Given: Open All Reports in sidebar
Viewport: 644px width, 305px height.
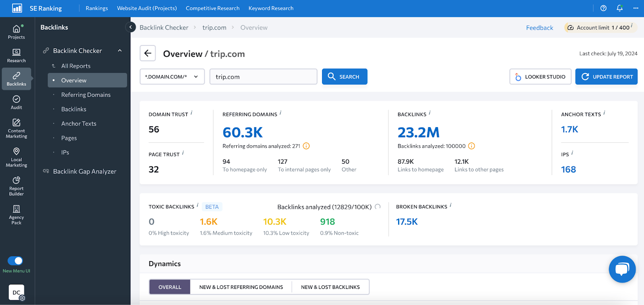Looking at the screenshot, I should tap(76, 66).
